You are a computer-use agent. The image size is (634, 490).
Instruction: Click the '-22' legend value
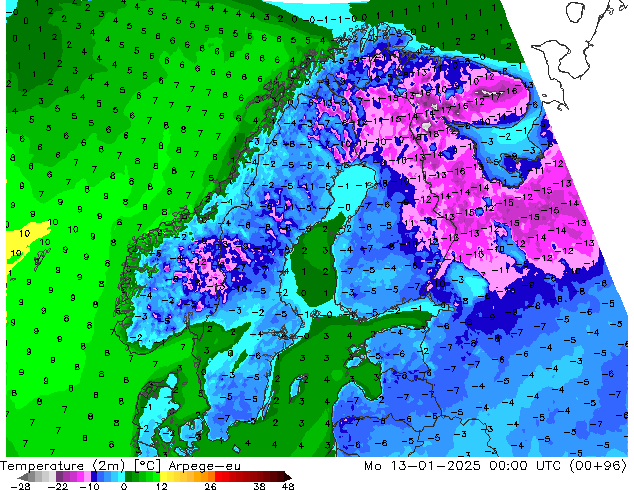(57, 486)
